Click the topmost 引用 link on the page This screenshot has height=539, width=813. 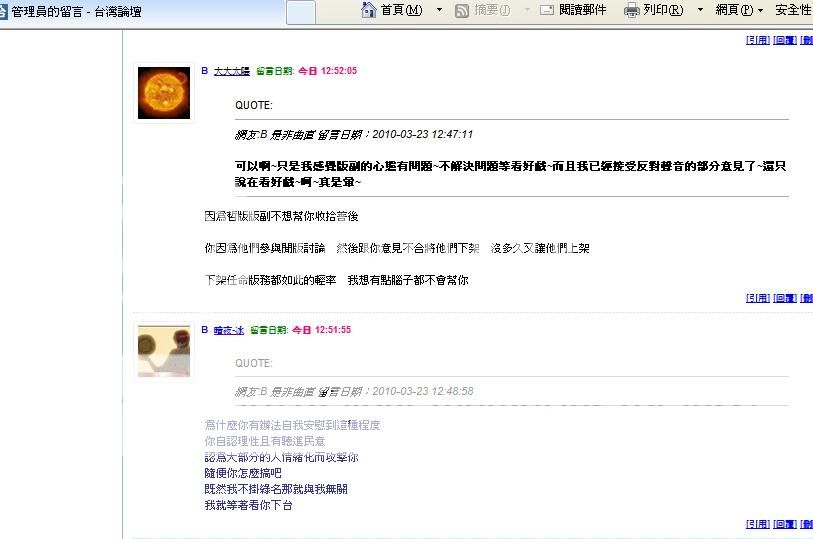[x=758, y=40]
